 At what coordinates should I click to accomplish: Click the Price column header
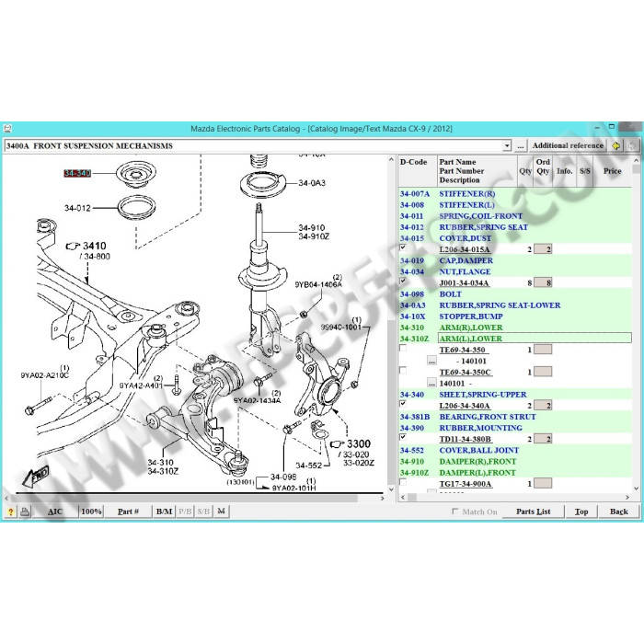point(612,171)
